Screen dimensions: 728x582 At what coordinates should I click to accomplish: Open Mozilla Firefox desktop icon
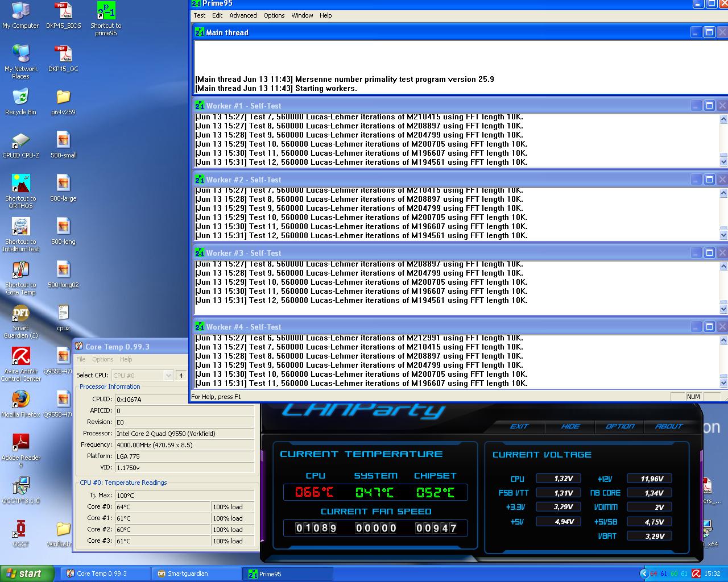pyautogui.click(x=20, y=405)
